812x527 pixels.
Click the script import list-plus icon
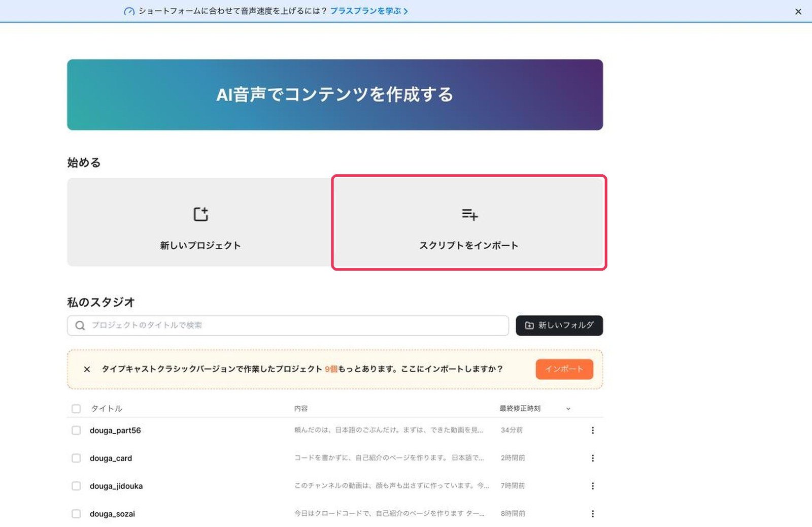pos(469,214)
